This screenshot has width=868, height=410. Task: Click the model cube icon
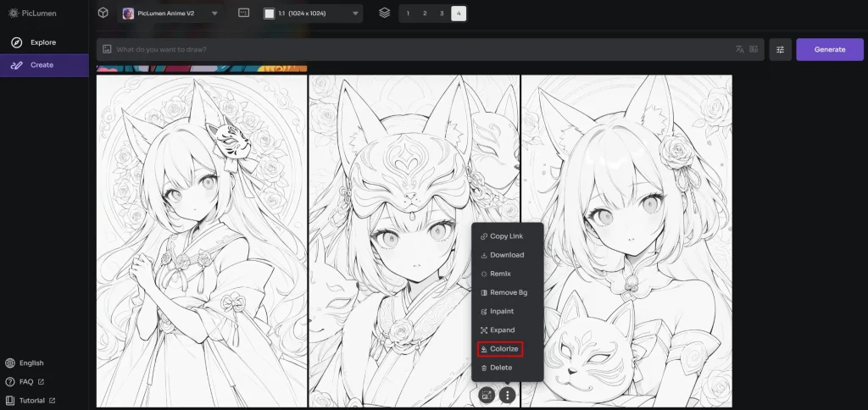(103, 13)
